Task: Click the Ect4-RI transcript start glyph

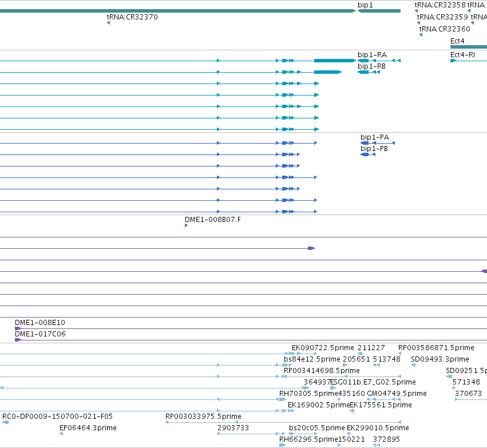Action: click(453, 61)
